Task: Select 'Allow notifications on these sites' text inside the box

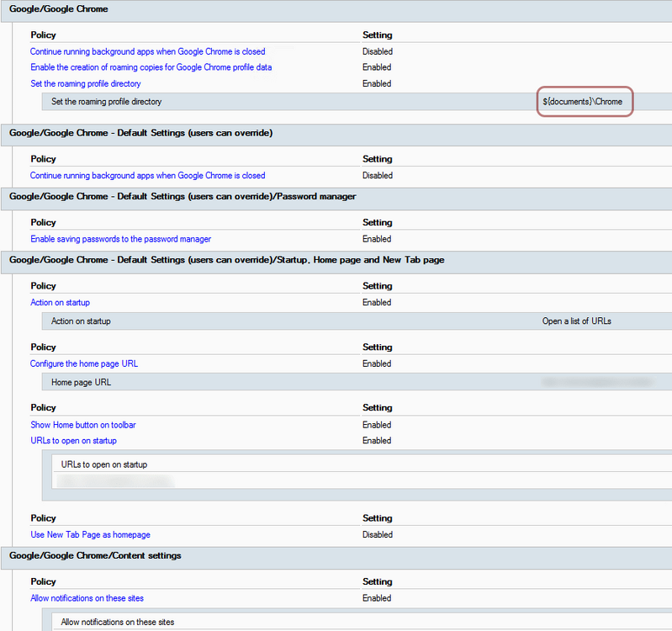Action: click(117, 622)
